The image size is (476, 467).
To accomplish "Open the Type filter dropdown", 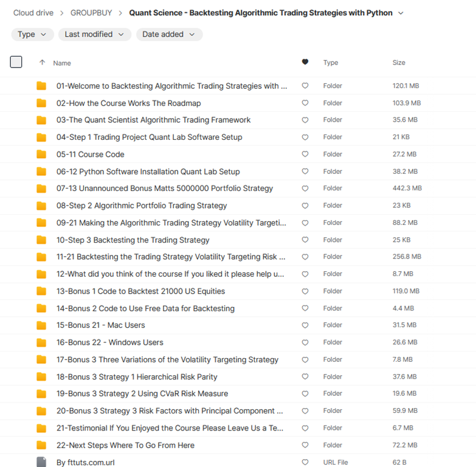I will point(32,35).
